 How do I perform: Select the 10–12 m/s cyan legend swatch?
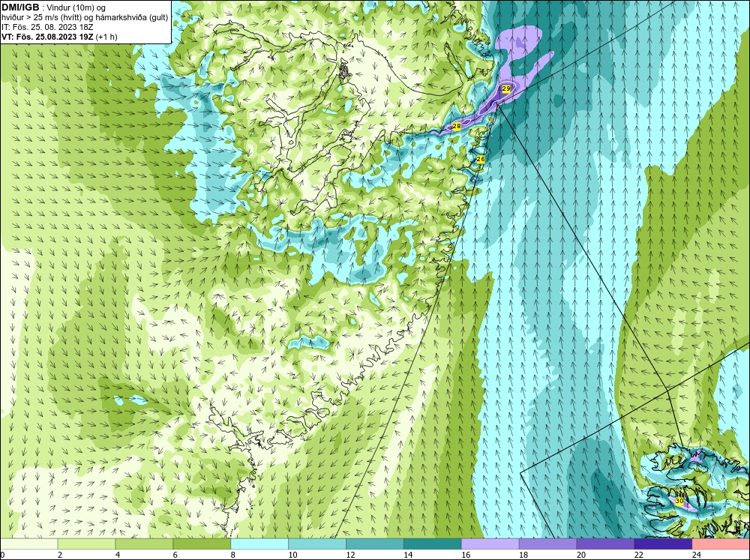pos(317,544)
